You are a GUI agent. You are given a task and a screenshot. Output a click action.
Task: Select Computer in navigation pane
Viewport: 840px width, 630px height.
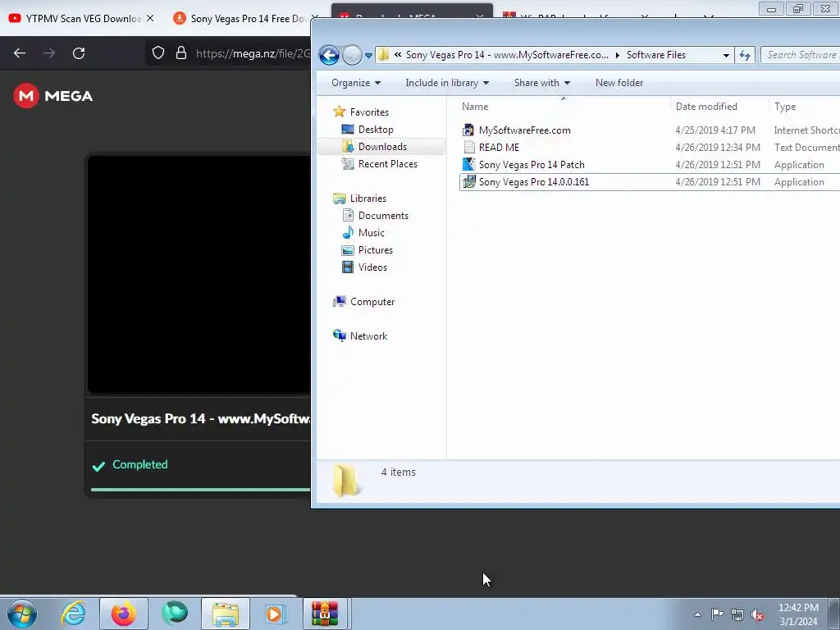(372, 302)
